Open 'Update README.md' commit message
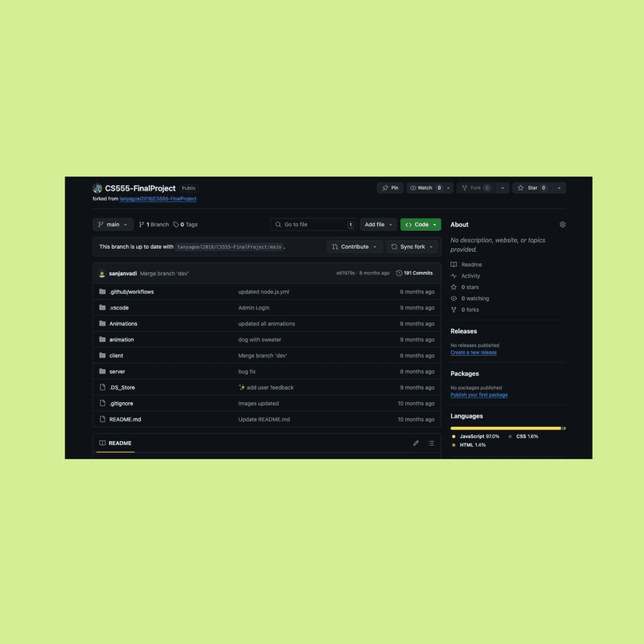Viewport: 644px width, 644px height. point(264,419)
